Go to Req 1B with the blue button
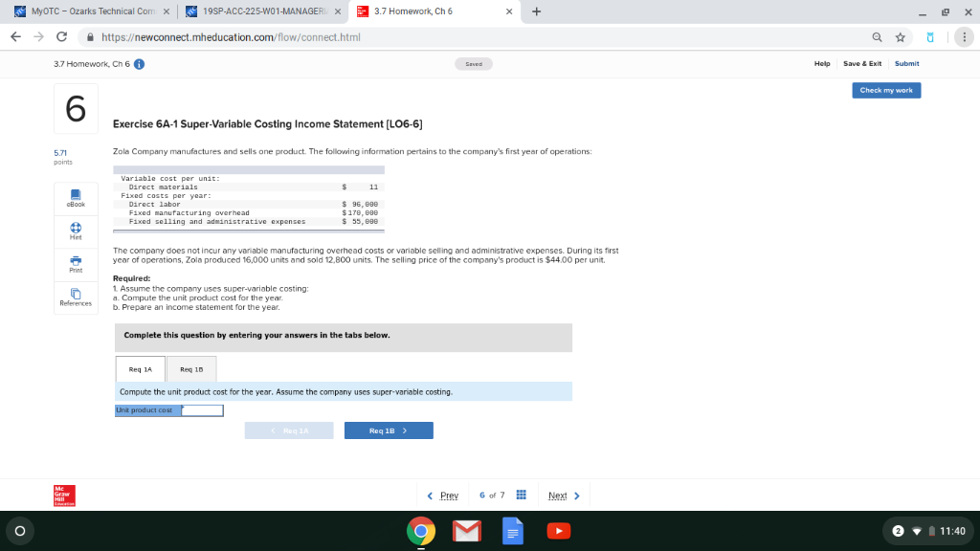This screenshot has width=980, height=551. click(x=389, y=430)
